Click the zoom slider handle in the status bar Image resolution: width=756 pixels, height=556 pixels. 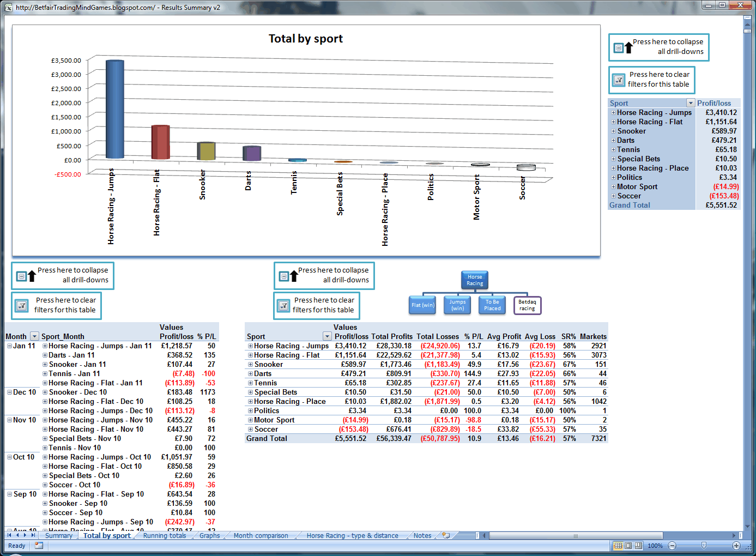[704, 546]
